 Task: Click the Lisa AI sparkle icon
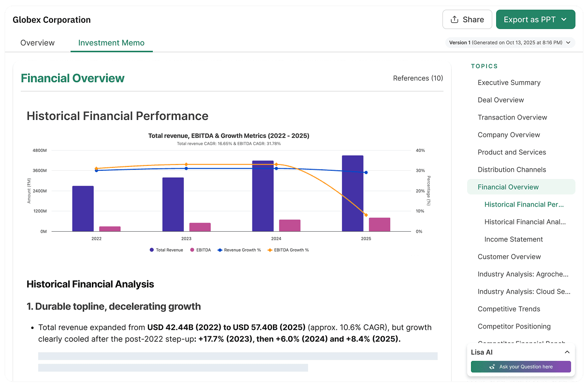coord(492,367)
